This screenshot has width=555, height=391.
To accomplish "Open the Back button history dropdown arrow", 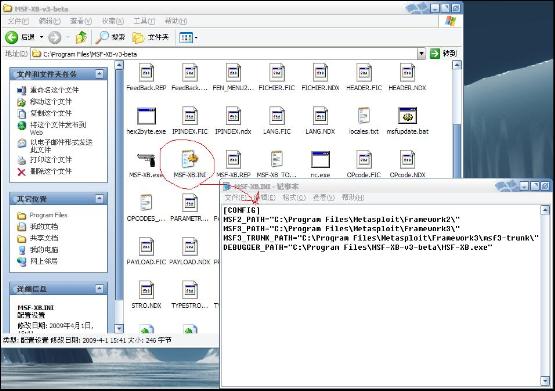I will (x=41, y=37).
